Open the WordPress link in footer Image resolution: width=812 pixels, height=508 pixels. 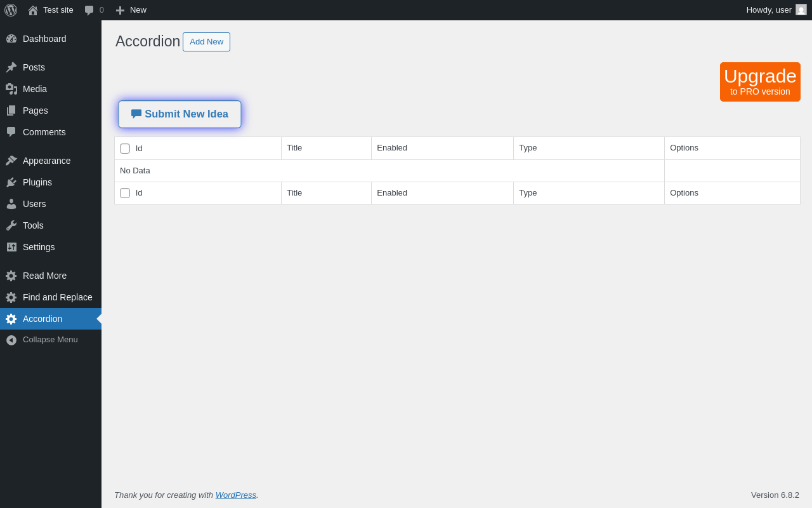pyautogui.click(x=236, y=495)
